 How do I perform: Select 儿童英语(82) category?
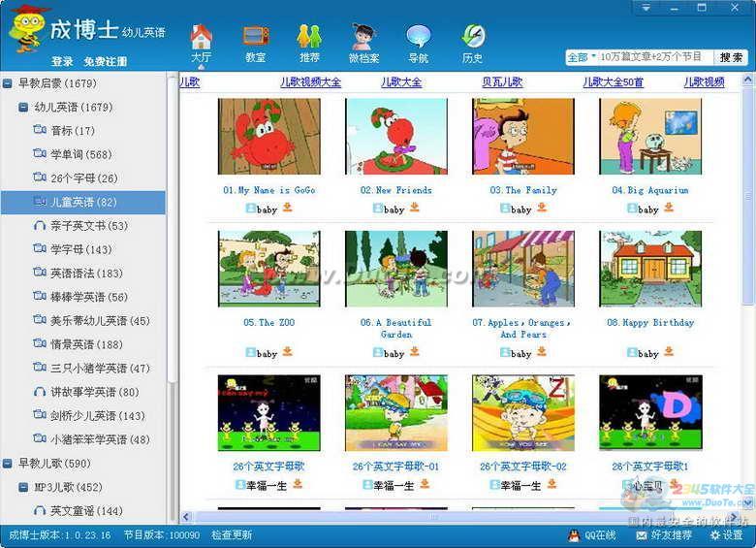pos(83,202)
